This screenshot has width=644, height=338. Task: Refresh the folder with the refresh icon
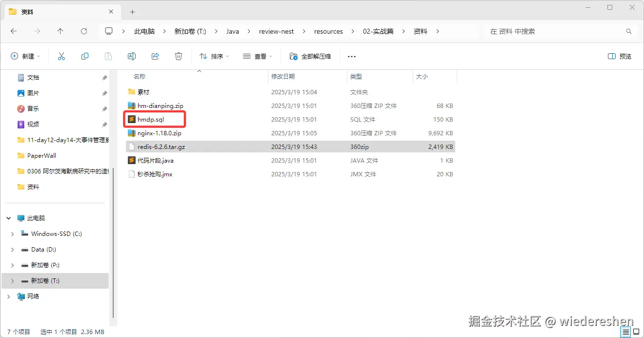coord(83,31)
